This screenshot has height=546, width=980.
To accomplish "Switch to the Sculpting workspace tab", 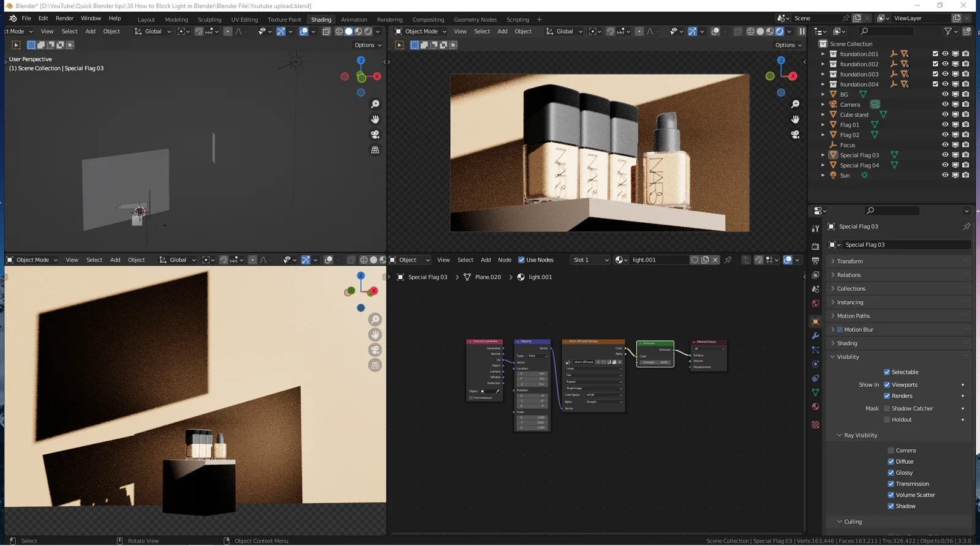I will pos(209,20).
